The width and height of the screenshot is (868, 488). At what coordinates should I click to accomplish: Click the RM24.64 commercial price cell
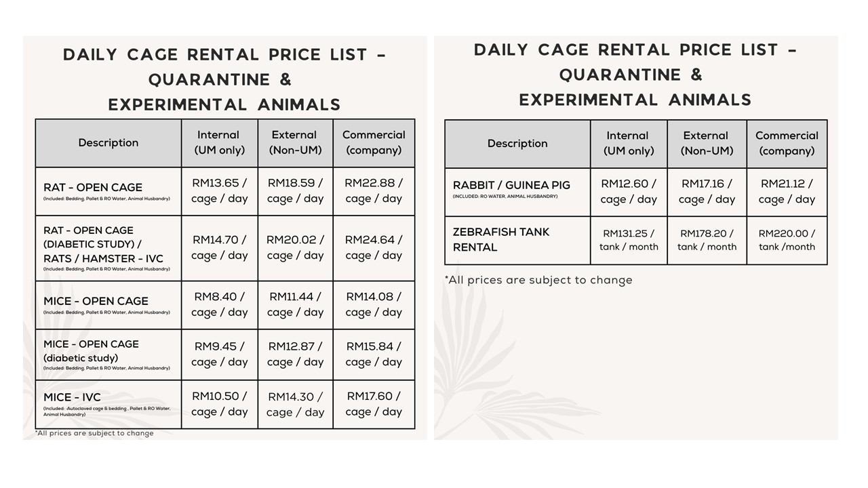pos(374,247)
